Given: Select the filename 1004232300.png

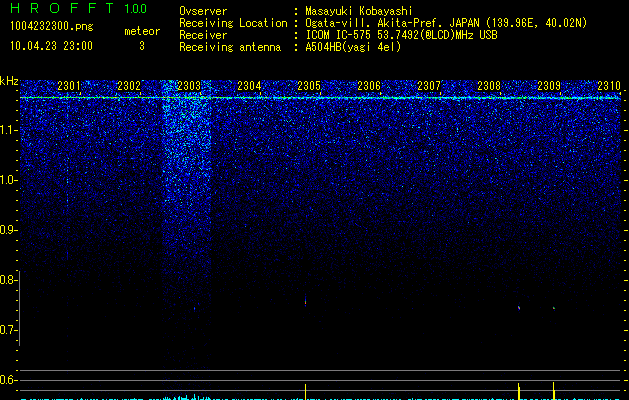Looking at the screenshot, I should pyautogui.click(x=52, y=26).
